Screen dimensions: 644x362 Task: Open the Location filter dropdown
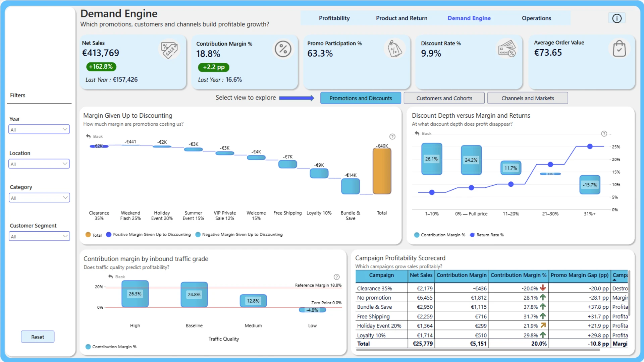pos(39,164)
